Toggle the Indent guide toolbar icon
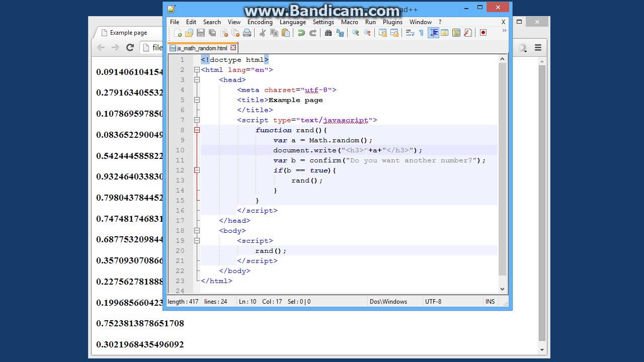644x362 pixels. 433,33
